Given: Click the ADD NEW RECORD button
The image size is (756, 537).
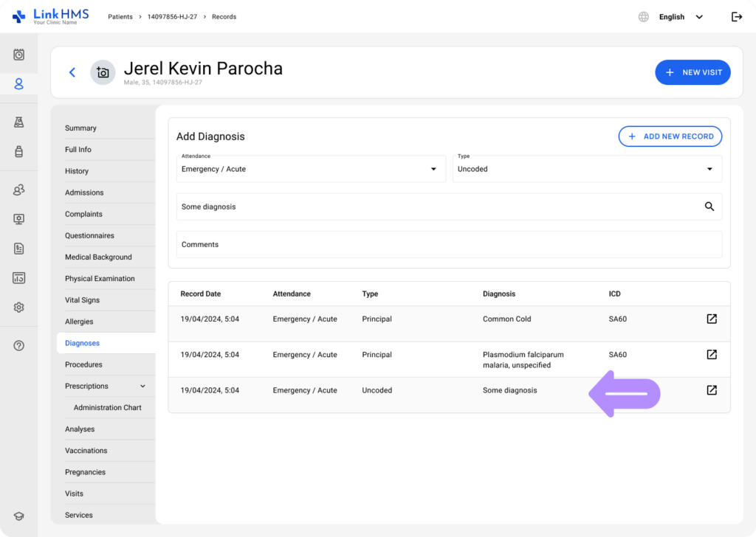Looking at the screenshot, I should coord(670,136).
